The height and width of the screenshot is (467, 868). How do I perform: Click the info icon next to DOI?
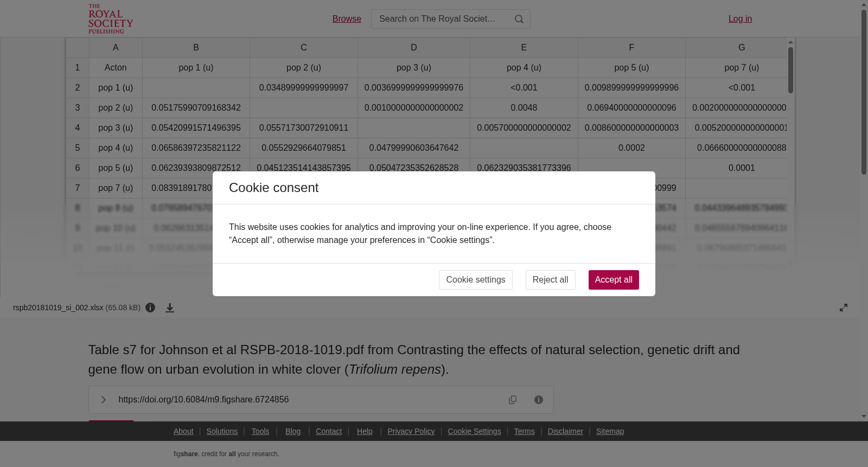point(539,400)
